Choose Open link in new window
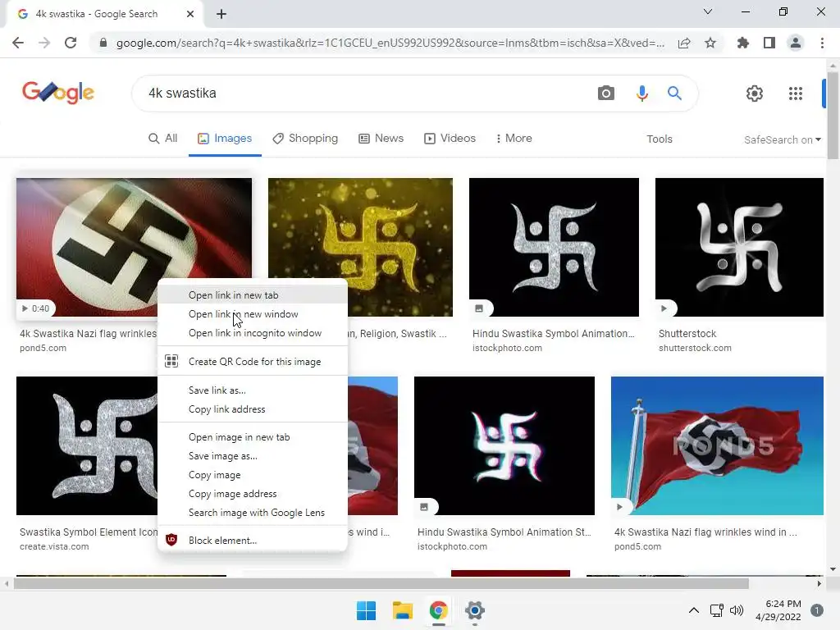 tap(253, 314)
